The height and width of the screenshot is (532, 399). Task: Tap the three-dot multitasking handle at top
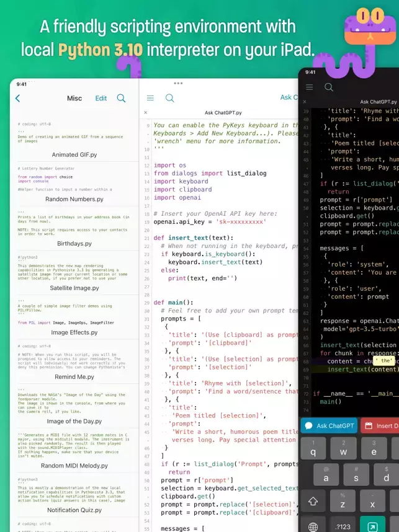178,83
